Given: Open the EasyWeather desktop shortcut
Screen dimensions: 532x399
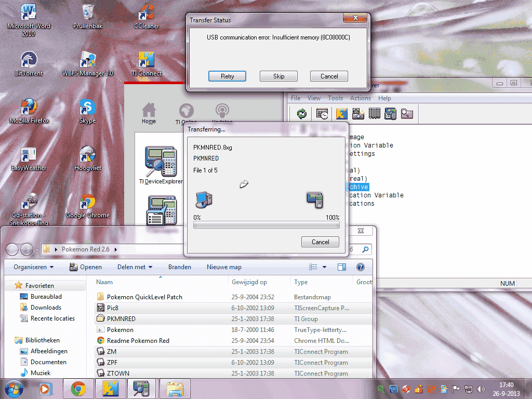Looking at the screenshot, I should coord(29,158).
